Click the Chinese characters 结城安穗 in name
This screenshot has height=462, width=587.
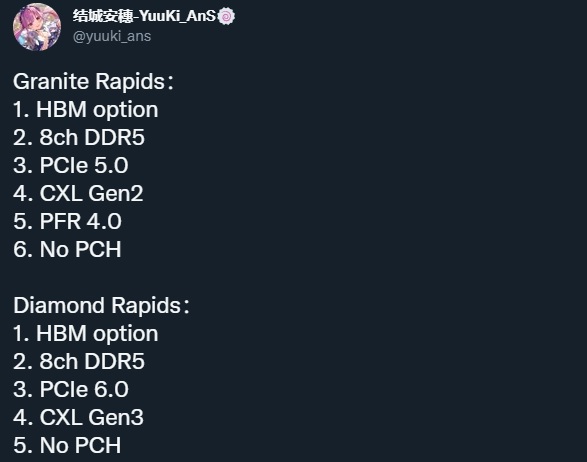pyautogui.click(x=103, y=16)
